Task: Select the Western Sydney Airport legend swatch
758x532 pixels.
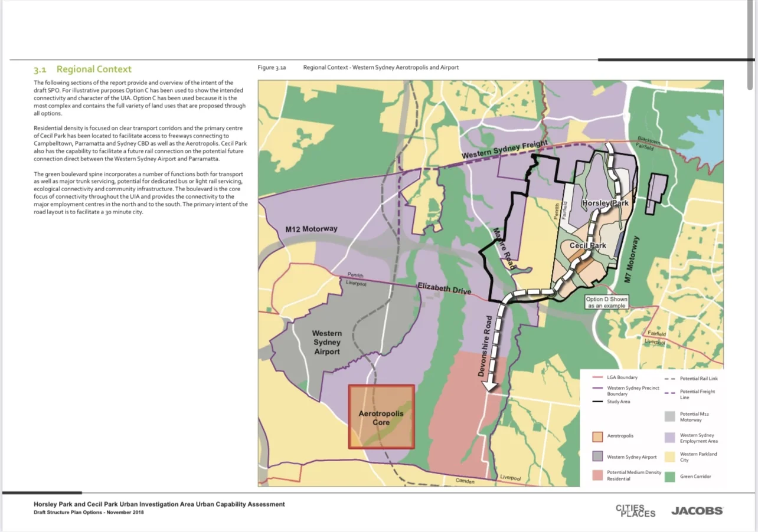Action: tap(597, 457)
